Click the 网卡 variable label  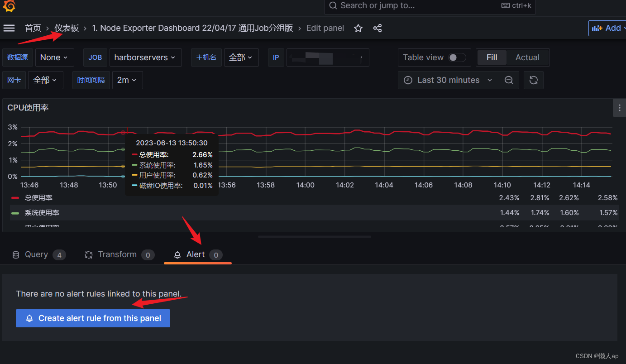click(x=14, y=80)
